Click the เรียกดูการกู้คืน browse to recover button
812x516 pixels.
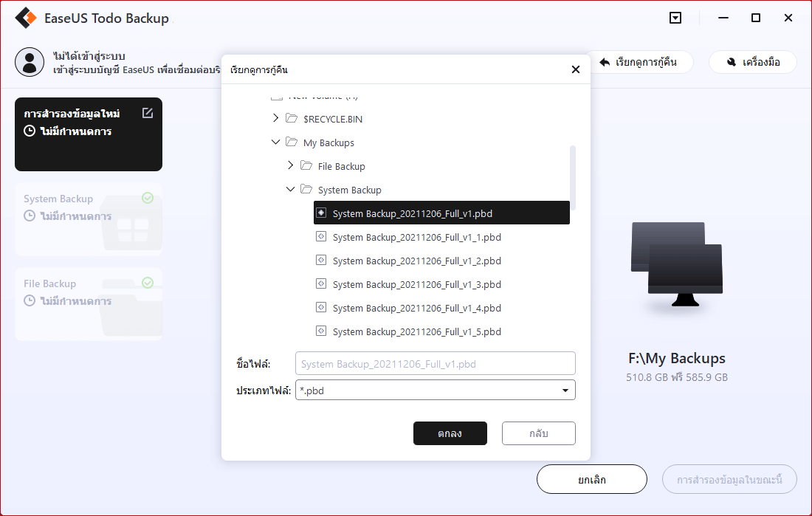639,62
